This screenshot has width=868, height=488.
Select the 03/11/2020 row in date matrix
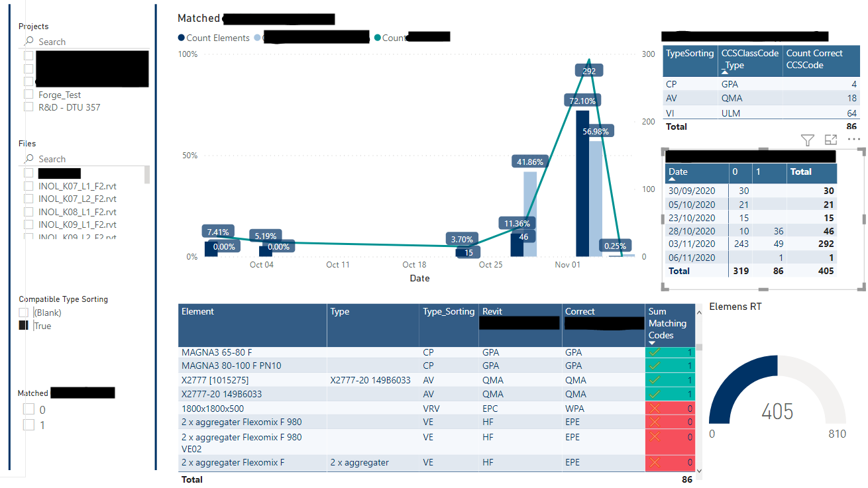tap(692, 244)
